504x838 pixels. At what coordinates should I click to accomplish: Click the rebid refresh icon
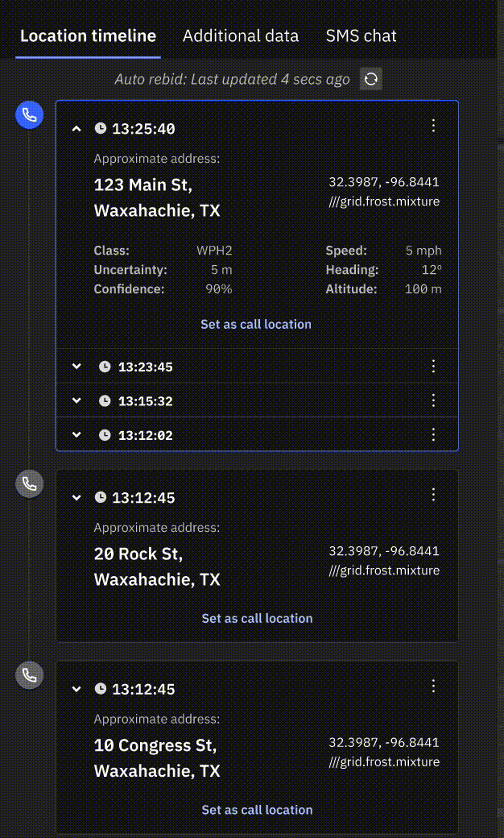pyautogui.click(x=370, y=80)
